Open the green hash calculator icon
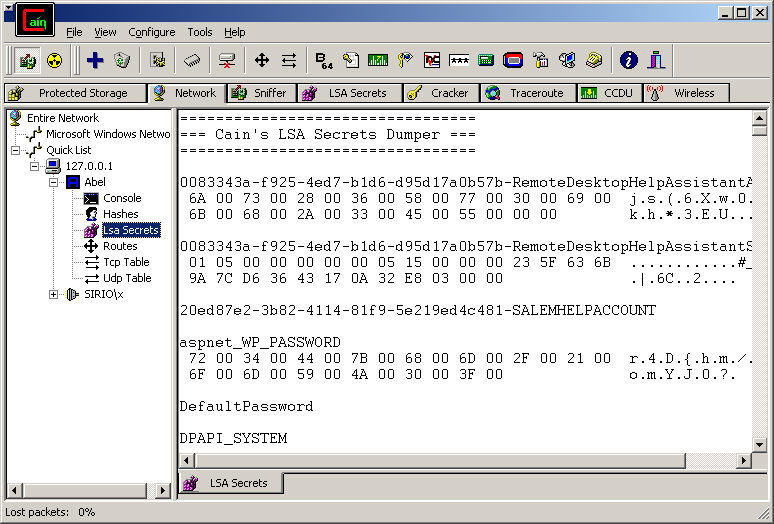This screenshot has height=524, width=774. click(486, 61)
